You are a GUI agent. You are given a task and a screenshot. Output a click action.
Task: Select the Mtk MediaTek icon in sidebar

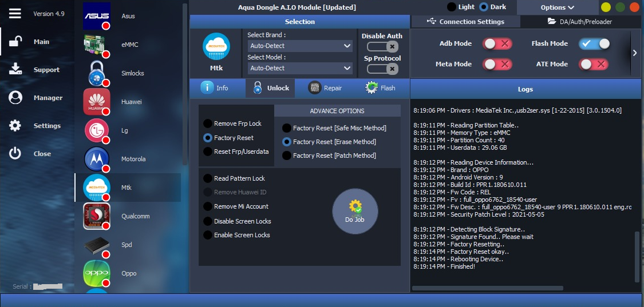[x=97, y=188]
